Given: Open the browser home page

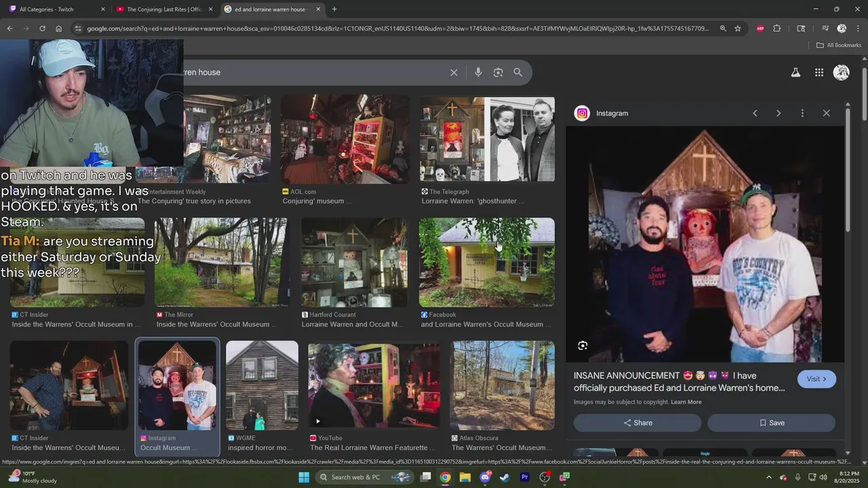Looking at the screenshot, I should pyautogui.click(x=58, y=28).
